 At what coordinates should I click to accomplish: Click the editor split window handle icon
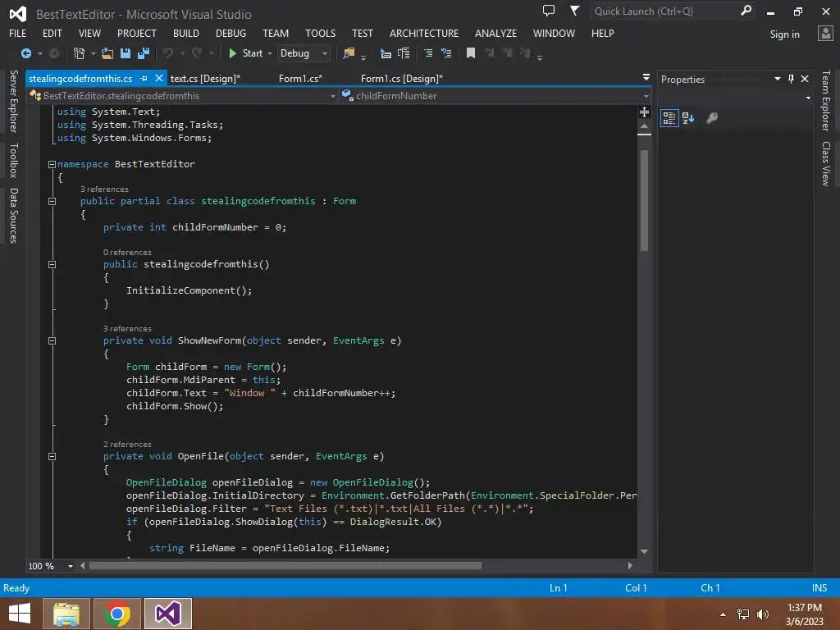click(645, 112)
